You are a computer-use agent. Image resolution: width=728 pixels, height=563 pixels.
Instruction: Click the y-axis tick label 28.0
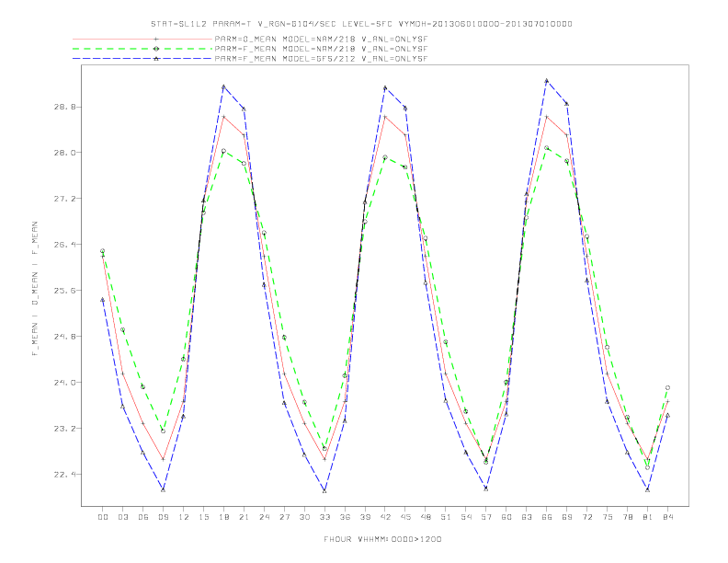pyautogui.click(x=63, y=153)
